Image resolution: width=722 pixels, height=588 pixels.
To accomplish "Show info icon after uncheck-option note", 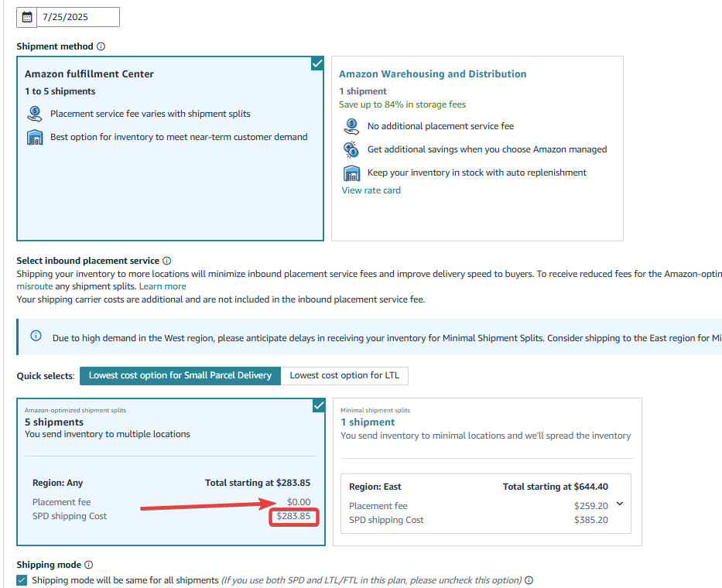I will click(529, 580).
